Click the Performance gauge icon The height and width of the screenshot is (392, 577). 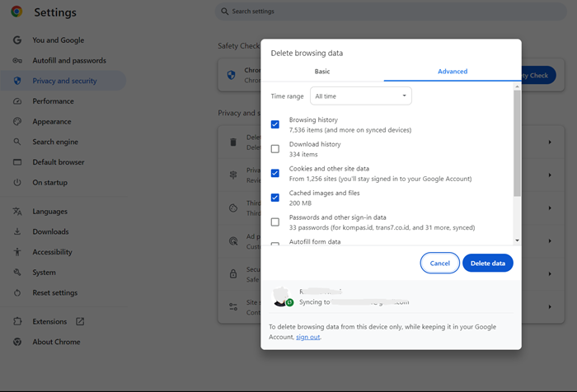pos(17,101)
